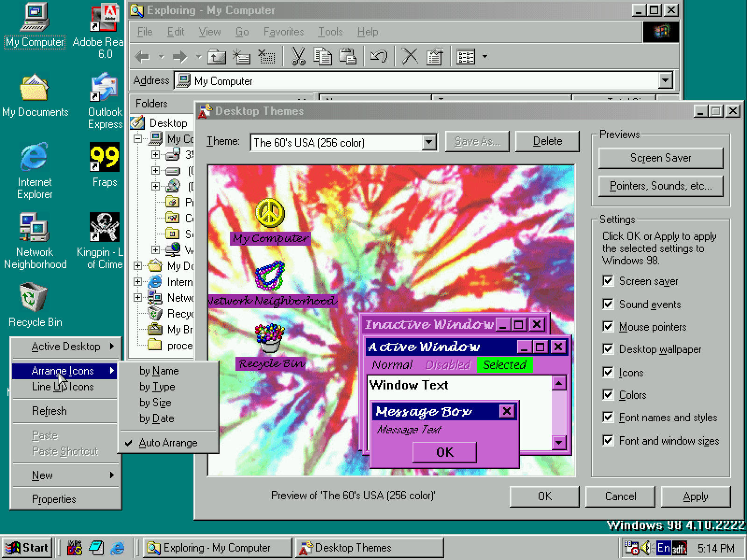Image resolution: width=747 pixels, height=560 pixels.
Task: Click Cancel in Desktop Themes
Action: coord(620,496)
